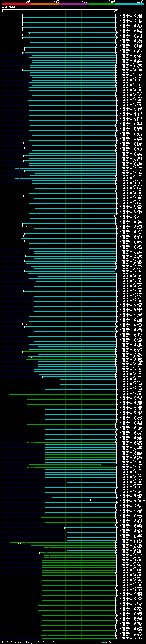Click label UniRef100_B3H762
146x644 pixels.
point(131,369)
